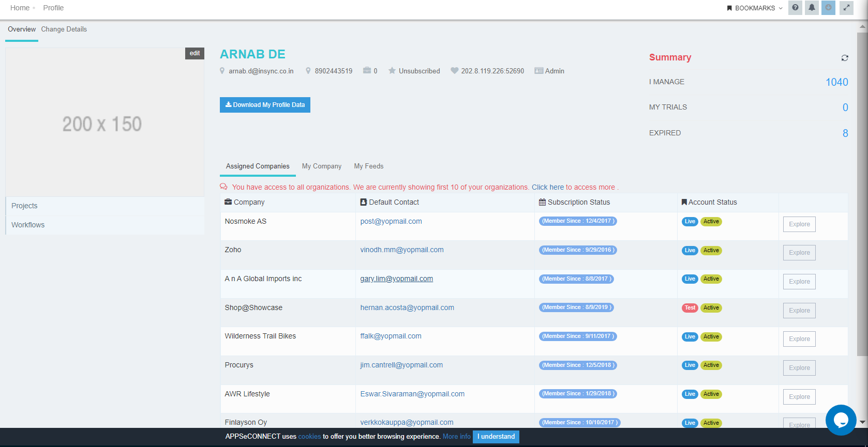The width and height of the screenshot is (868, 447).
Task: Explore the AWR Lifestyle company
Action: coord(799,397)
